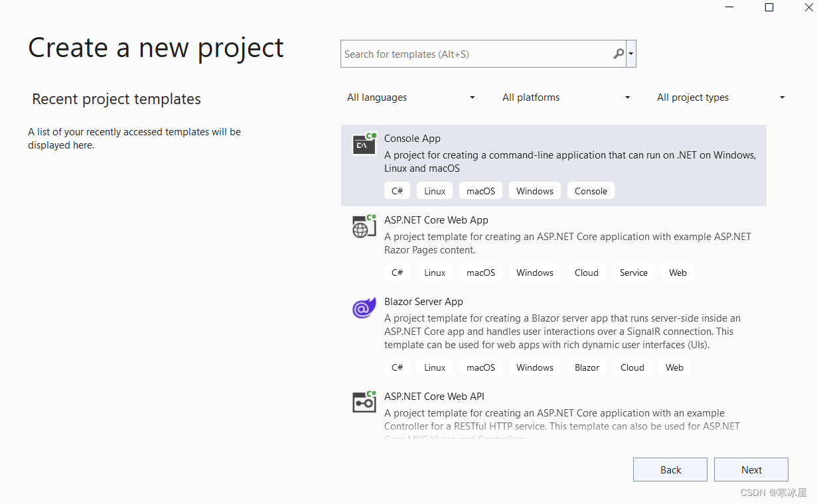Select the Blazor Server App purple @ icon
Image resolution: width=817 pixels, height=504 pixels.
coord(364,308)
